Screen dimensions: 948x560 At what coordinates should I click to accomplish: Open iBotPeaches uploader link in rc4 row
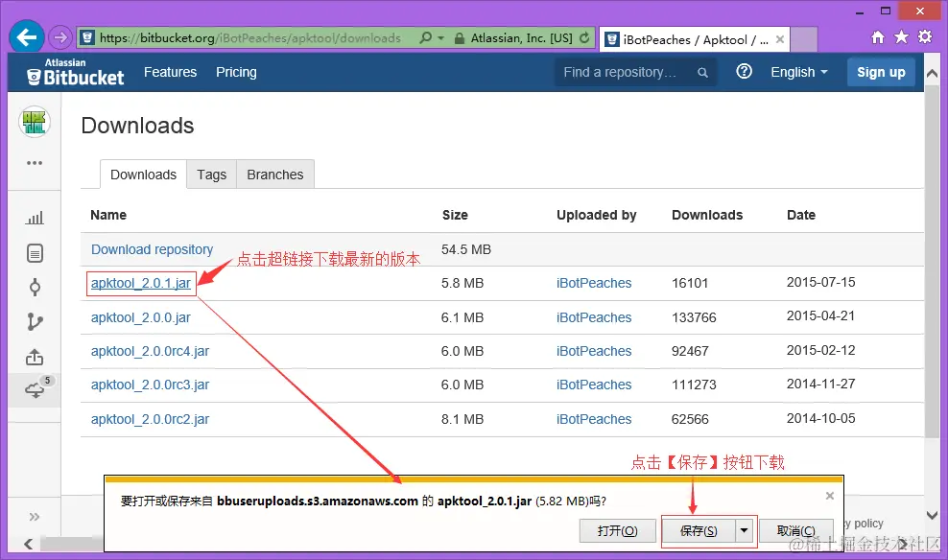tap(594, 351)
